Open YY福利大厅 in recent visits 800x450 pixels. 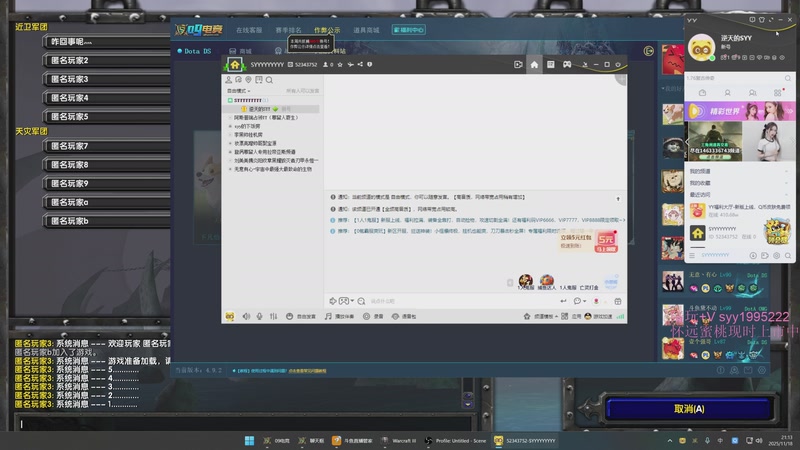(739, 211)
